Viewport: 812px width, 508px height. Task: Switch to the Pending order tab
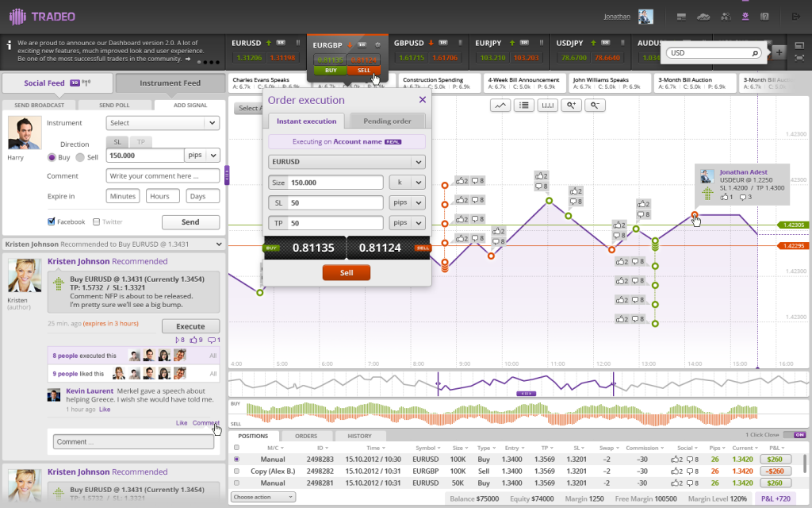pos(387,121)
